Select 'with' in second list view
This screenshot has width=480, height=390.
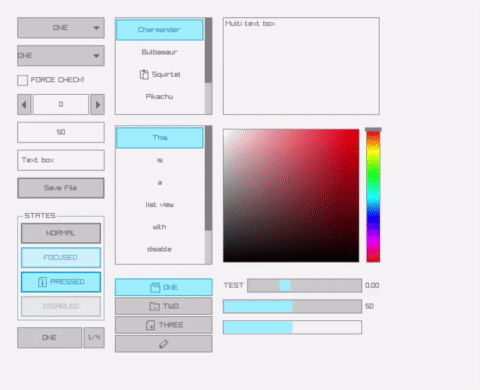click(x=160, y=227)
